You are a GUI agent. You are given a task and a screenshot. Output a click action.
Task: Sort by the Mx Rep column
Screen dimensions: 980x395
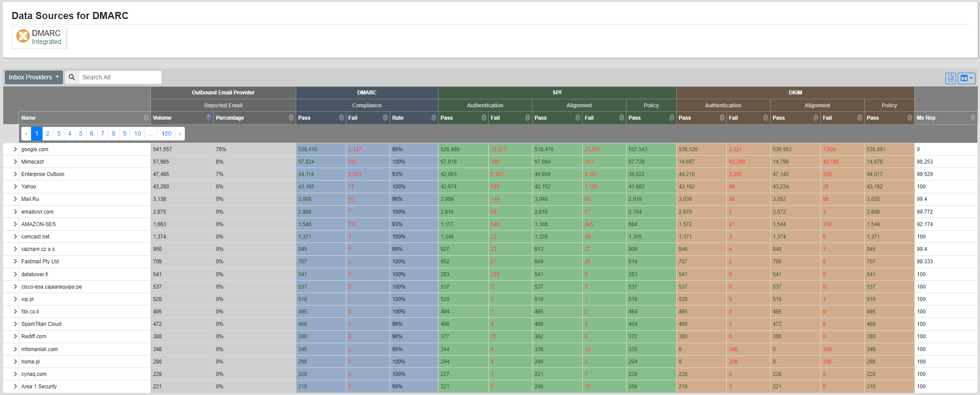click(946, 118)
